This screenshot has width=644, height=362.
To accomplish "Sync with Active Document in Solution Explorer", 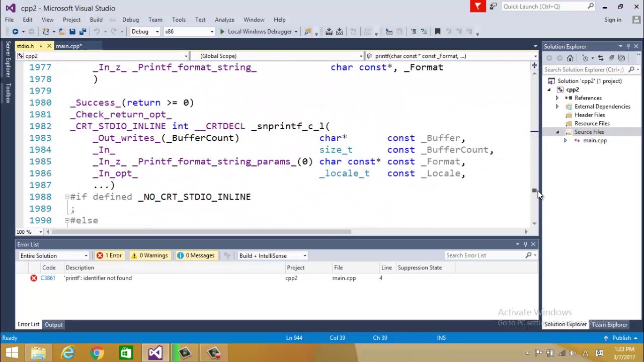I will tap(601, 58).
